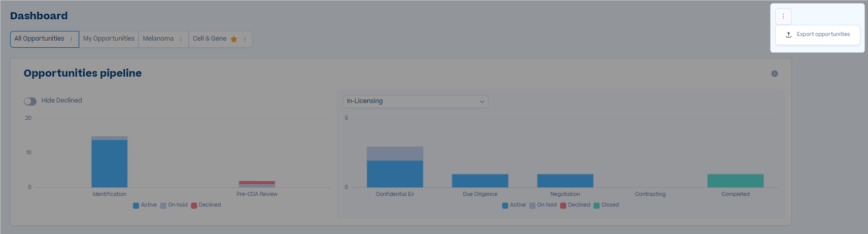Toggle Closed legend in right chart
The image size is (868, 234).
coord(606,205)
